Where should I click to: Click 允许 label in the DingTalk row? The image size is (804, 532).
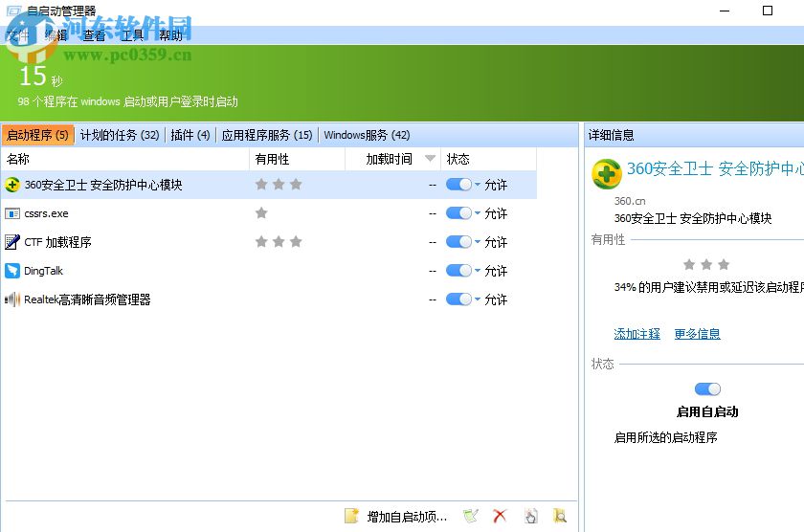coord(496,271)
